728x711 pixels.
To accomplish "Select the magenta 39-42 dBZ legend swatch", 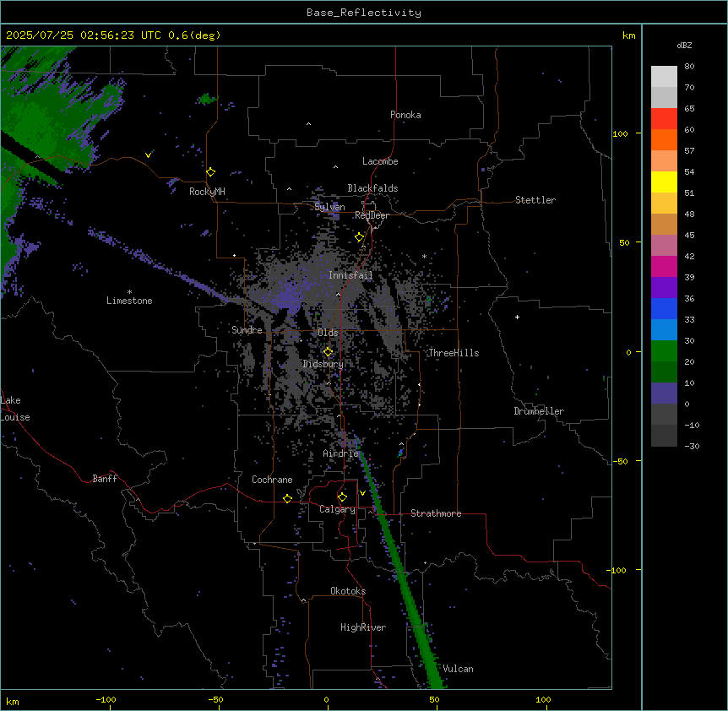I will [664, 266].
